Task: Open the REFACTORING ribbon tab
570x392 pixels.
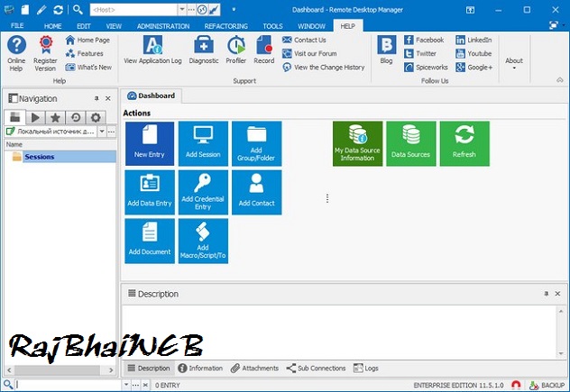Action: coord(225,26)
